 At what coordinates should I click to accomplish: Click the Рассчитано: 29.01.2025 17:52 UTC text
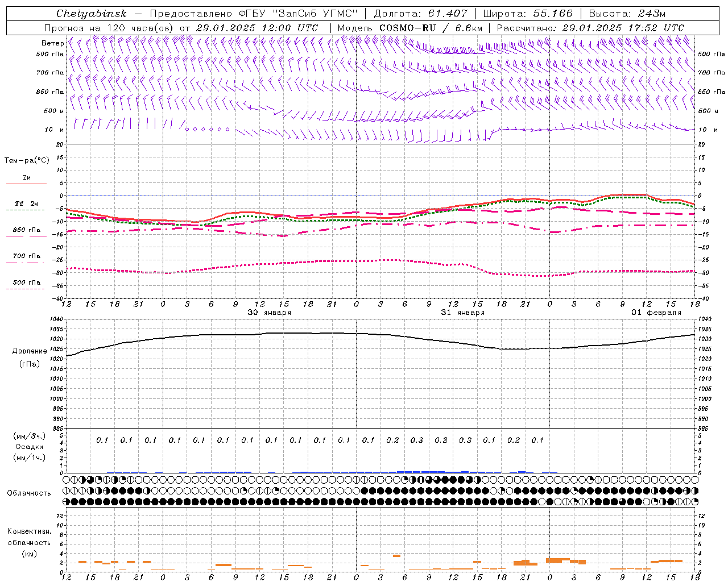[x=590, y=28]
